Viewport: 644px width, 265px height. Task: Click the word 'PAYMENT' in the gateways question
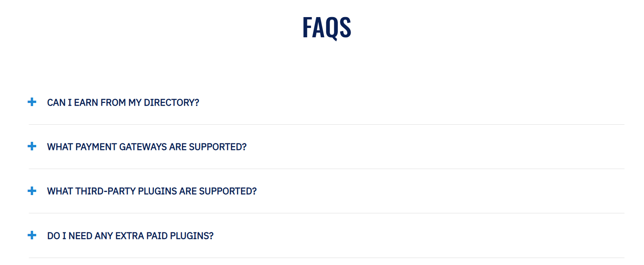[x=96, y=147]
